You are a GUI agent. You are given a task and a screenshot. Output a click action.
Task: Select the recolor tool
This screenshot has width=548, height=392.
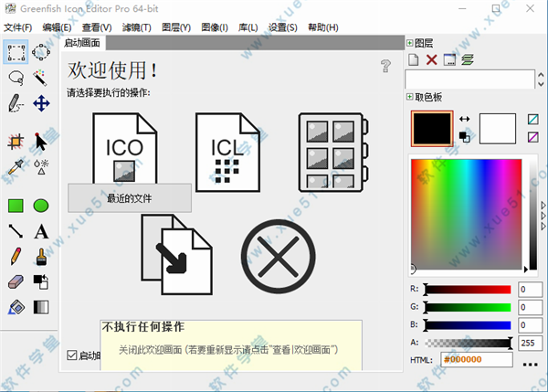[41, 281]
